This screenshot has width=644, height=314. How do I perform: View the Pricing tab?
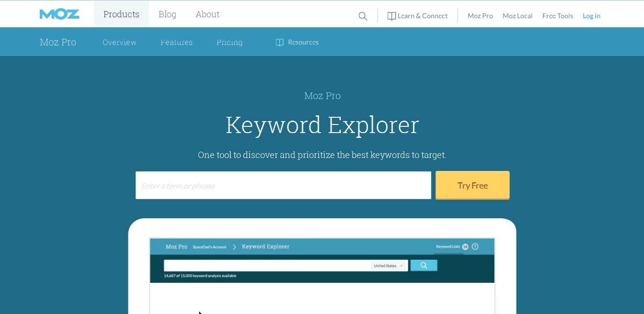[x=229, y=43]
